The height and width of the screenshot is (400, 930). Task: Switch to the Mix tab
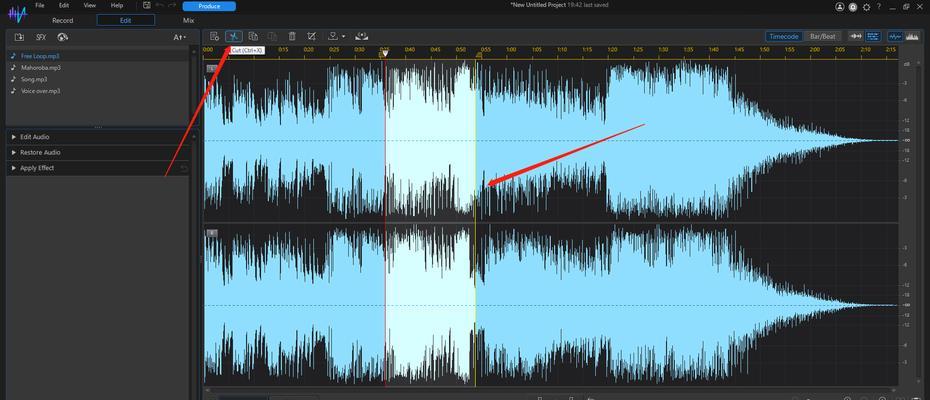pos(189,20)
